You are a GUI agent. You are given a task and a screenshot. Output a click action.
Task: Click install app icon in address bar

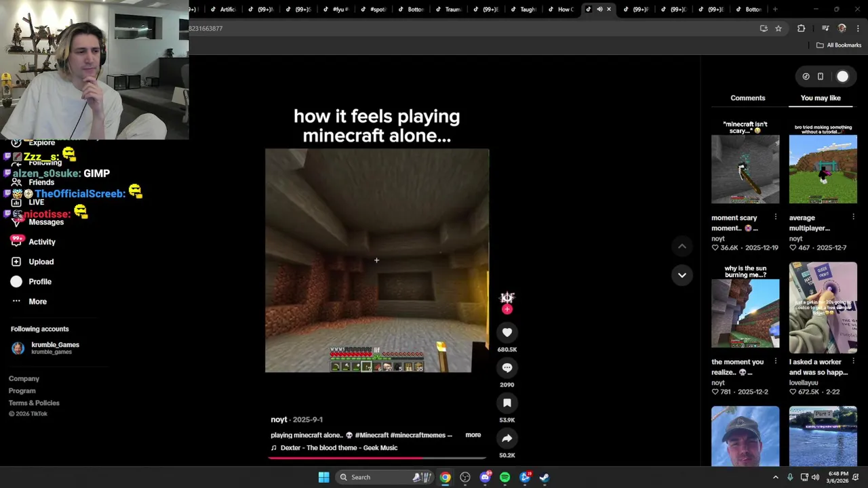(764, 28)
